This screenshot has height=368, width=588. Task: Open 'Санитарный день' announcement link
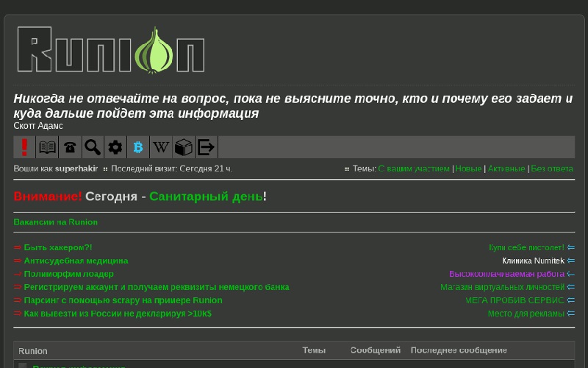coord(206,197)
